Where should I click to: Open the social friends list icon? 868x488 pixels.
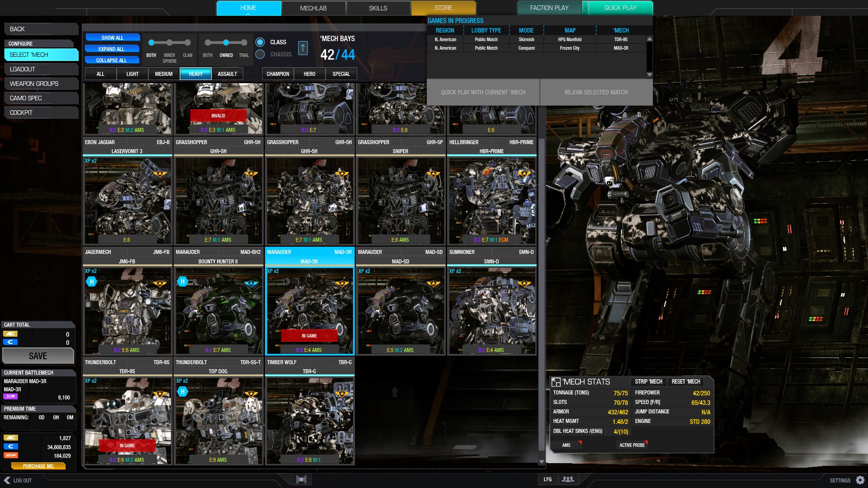point(568,479)
